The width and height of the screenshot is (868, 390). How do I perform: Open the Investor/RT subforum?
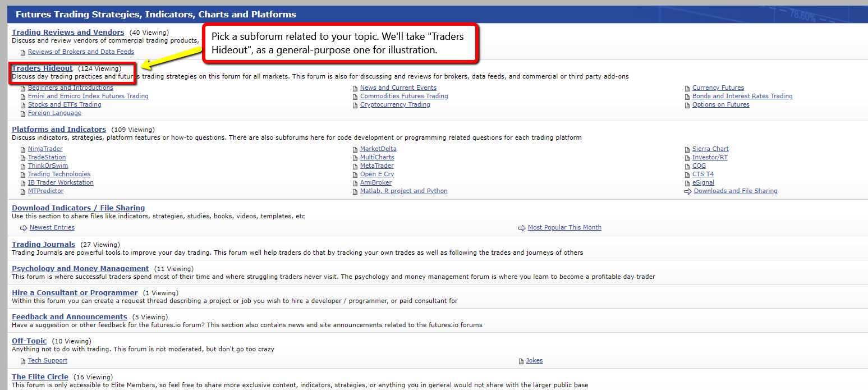click(710, 157)
